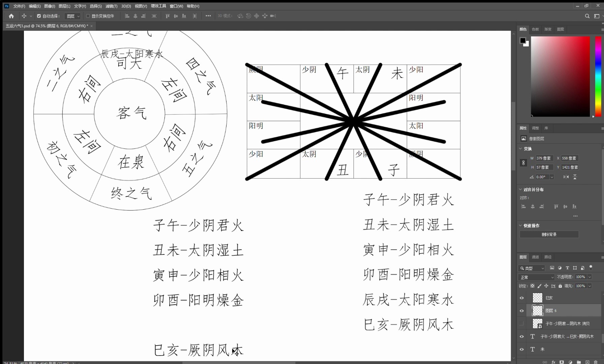Click the vertical hue slider bar
Viewport: 604px width, 364px height.
(x=598, y=77)
